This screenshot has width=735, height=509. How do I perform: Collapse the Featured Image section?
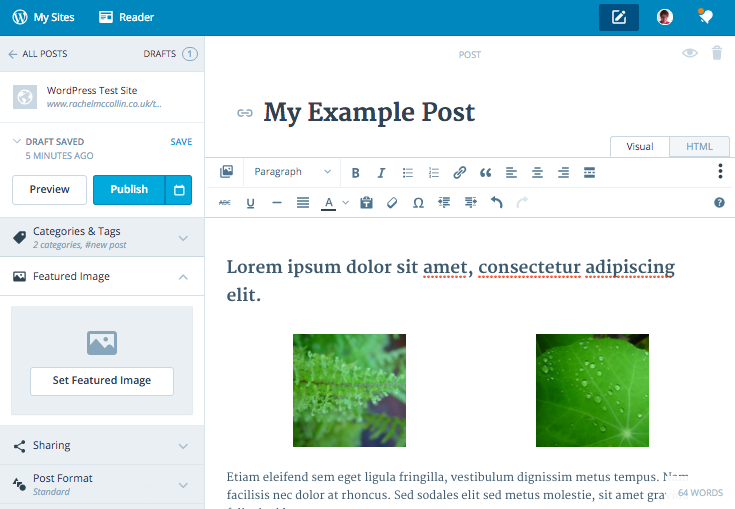pyautogui.click(x=102, y=277)
